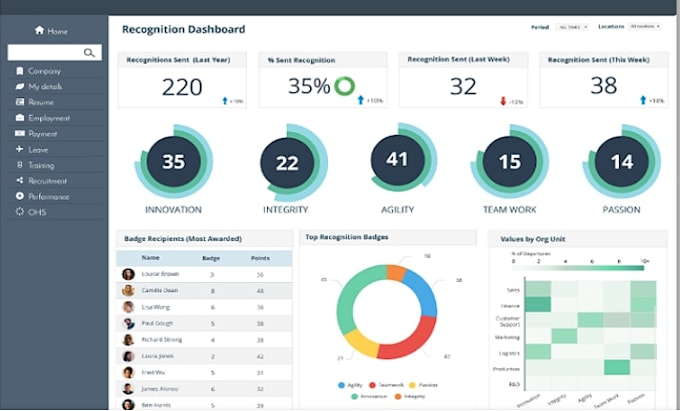Viewport: 680px width, 411px height.
Task: Open Leave via the airplane icon
Action: click(19, 149)
